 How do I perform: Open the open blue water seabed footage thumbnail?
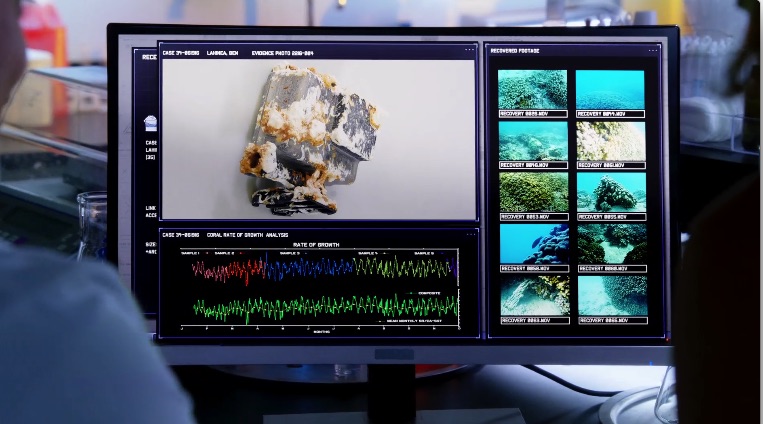pyautogui.click(x=610, y=90)
